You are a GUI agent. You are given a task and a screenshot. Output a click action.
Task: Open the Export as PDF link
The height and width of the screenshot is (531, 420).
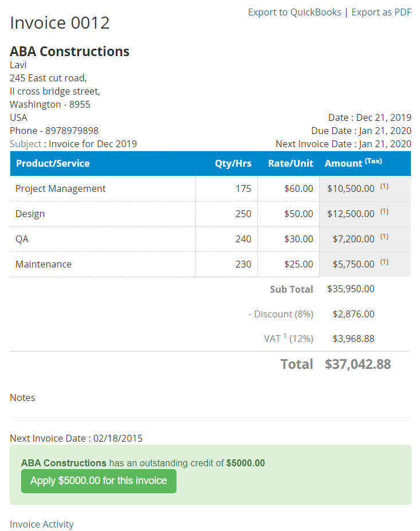pyautogui.click(x=382, y=12)
